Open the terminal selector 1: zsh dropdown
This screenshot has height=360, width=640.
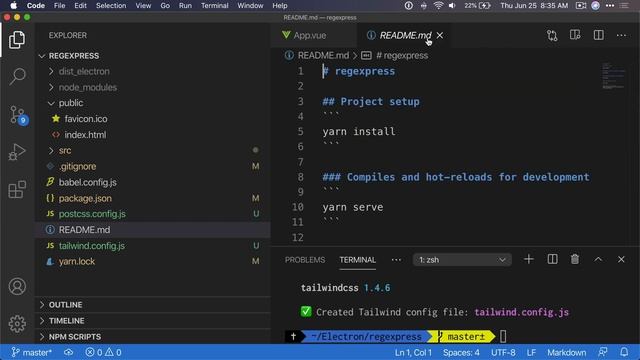[462, 260]
